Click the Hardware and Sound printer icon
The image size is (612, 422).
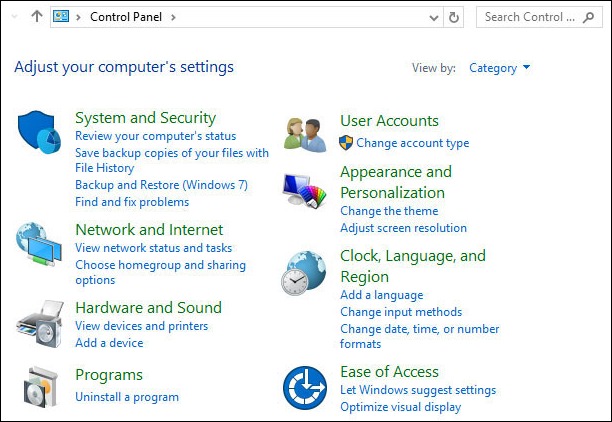[x=40, y=322]
